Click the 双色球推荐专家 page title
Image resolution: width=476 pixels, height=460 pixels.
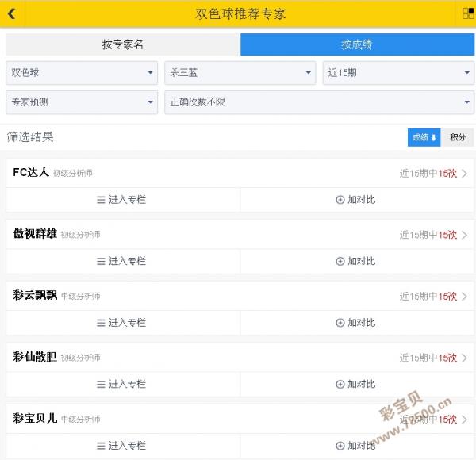(x=240, y=14)
